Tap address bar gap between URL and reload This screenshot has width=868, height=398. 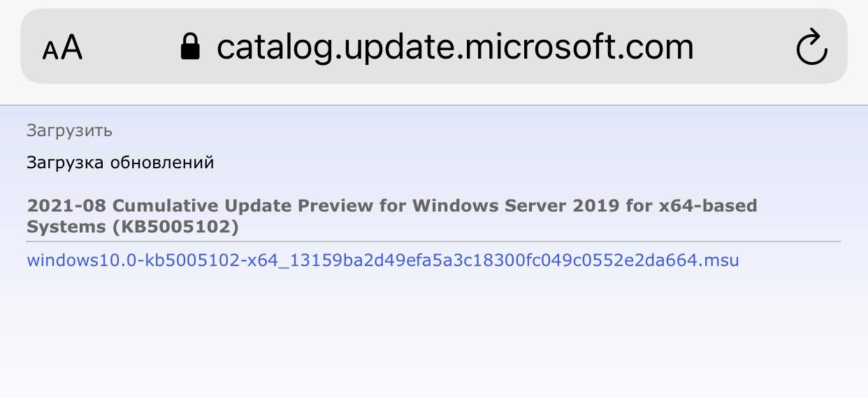point(744,47)
